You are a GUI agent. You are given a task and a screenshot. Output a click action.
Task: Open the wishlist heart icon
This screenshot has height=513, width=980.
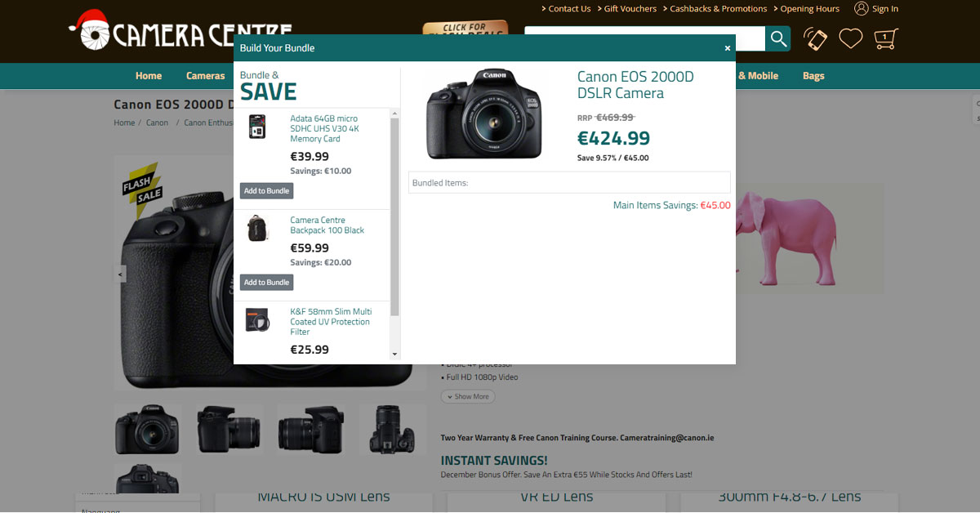click(851, 38)
